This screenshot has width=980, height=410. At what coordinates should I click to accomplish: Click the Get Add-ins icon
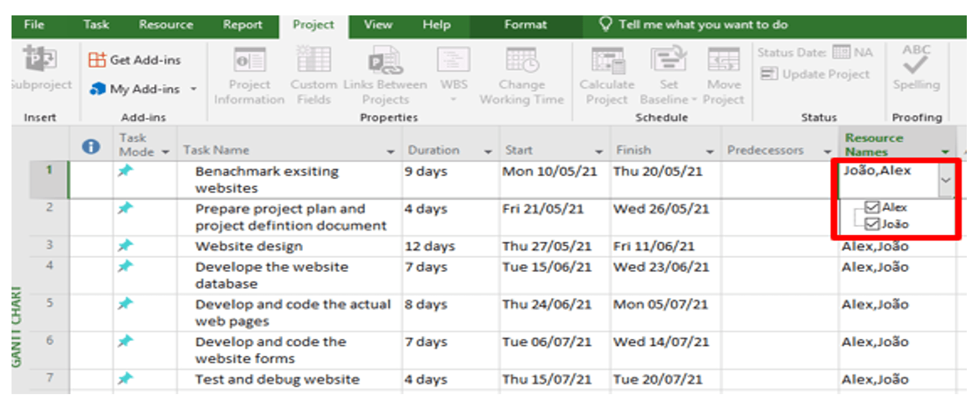(97, 60)
